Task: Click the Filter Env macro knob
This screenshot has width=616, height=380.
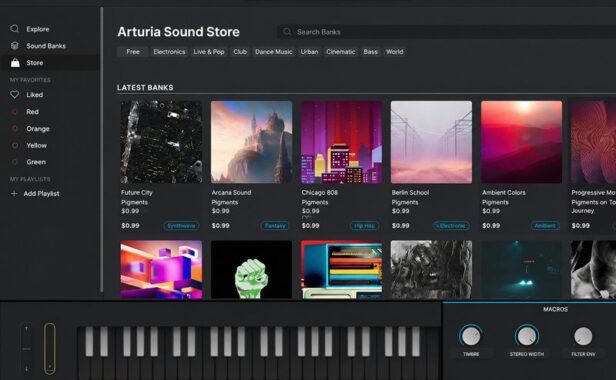Action: click(583, 336)
